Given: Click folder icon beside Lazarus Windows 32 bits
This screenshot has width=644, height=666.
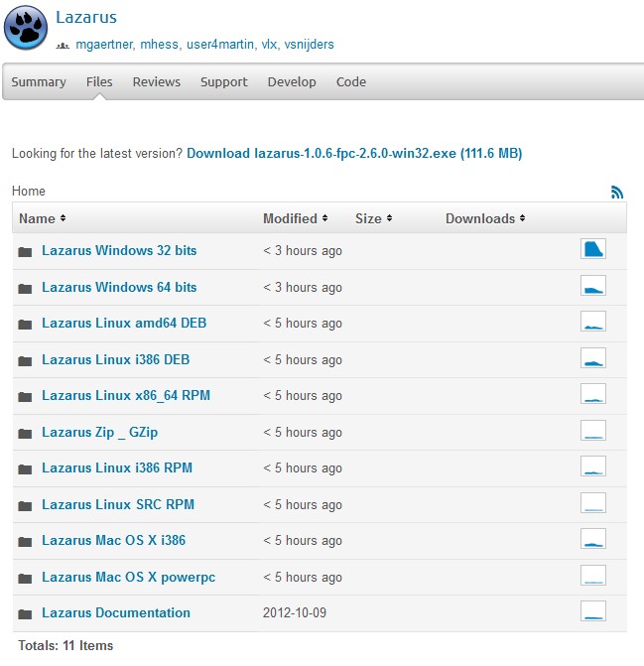Looking at the screenshot, I should [25, 252].
